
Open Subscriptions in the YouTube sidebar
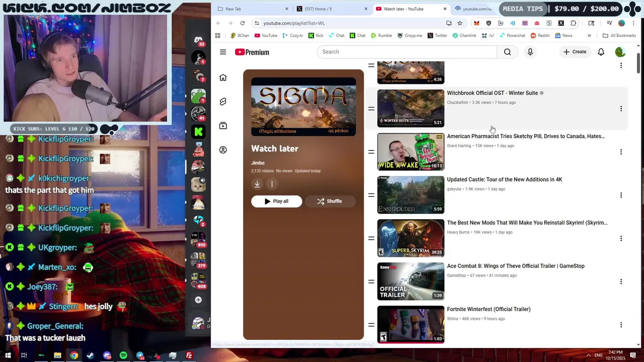coord(223,126)
